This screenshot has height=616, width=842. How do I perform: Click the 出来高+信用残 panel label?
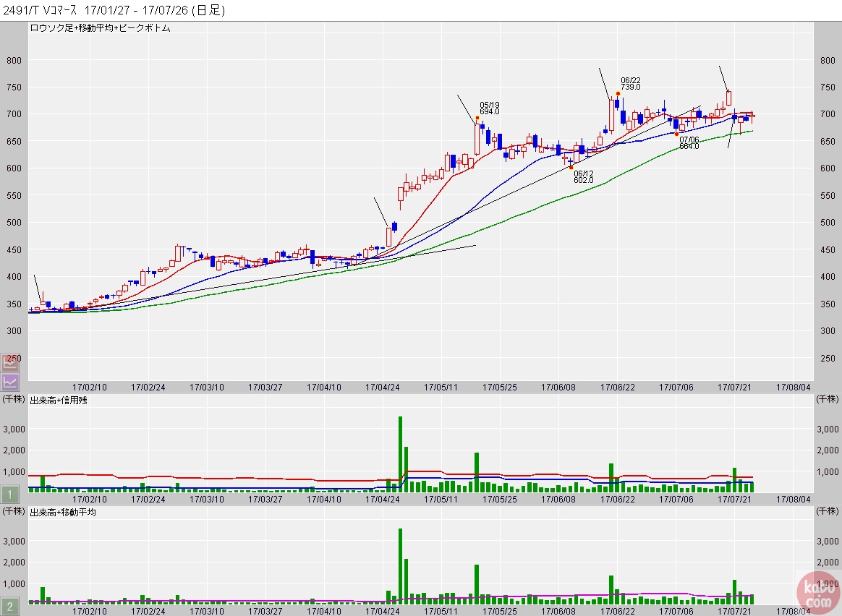pos(59,400)
